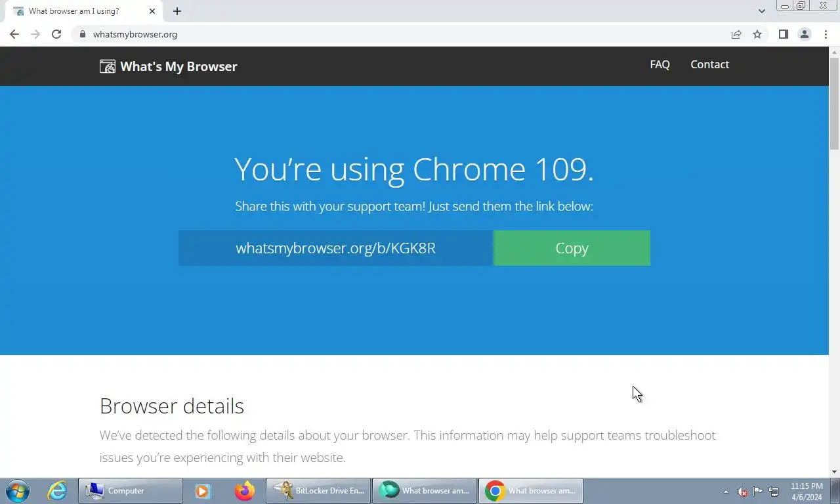Open a new tab with the plus button
Viewport: 840px width, 504px height.
pos(177,11)
